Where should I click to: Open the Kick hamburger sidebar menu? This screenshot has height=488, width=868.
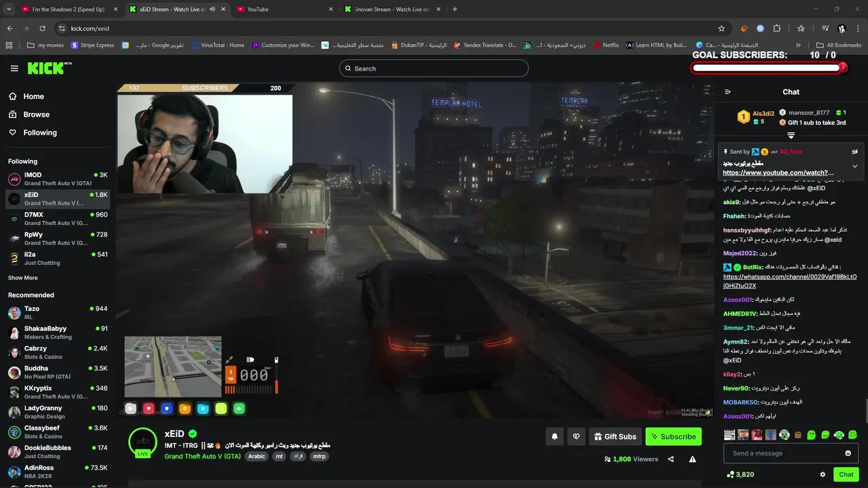point(14,68)
